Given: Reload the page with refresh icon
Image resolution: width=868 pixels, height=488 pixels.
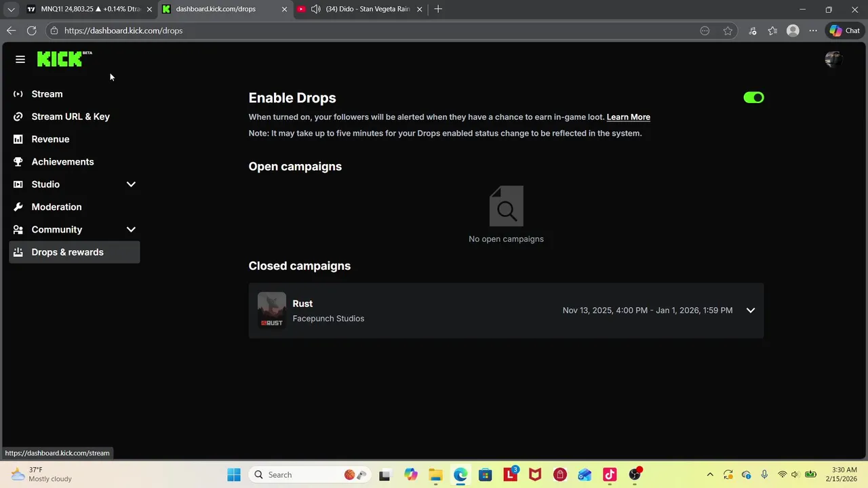Looking at the screenshot, I should pos(31,30).
